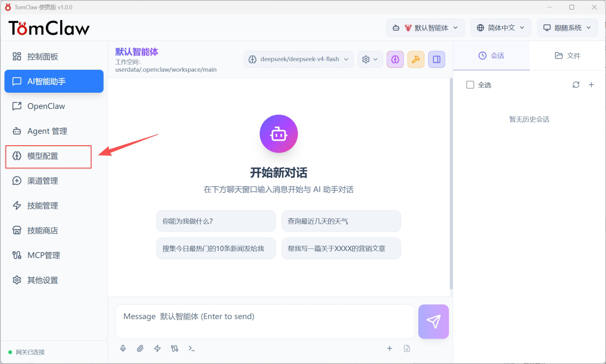Click the 其他设置 gear icon
606x364 pixels.
pos(17,280)
